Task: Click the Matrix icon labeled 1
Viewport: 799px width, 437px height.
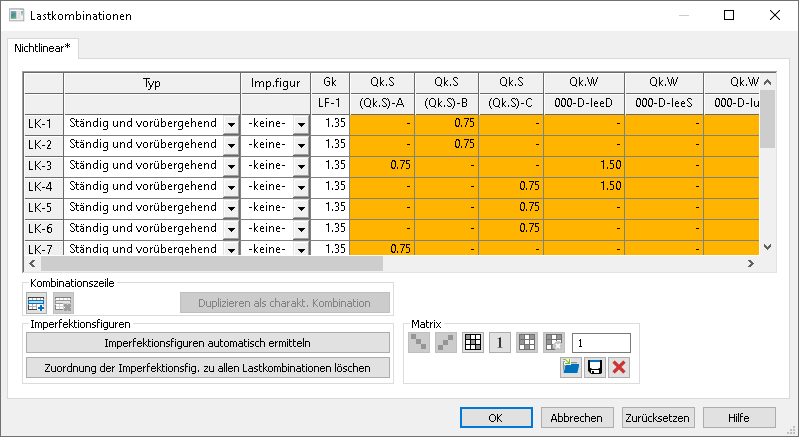Action: click(x=500, y=342)
